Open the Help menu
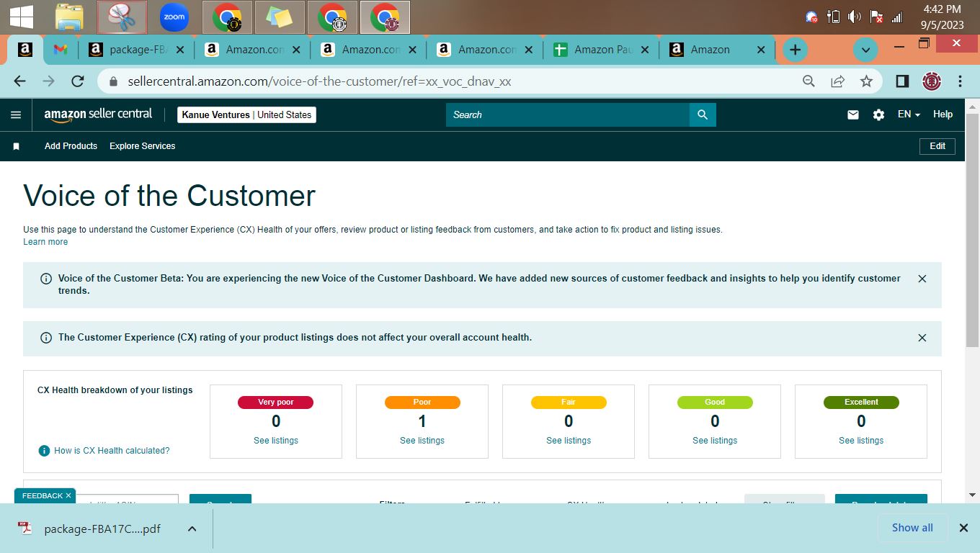This screenshot has width=980, height=553. [x=943, y=114]
